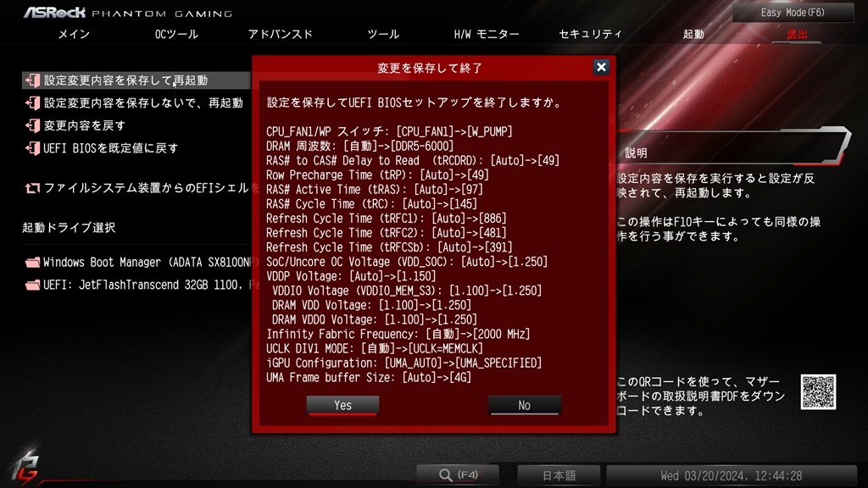Open the 起動 tab
This screenshot has width=868, height=488.
coord(693,34)
